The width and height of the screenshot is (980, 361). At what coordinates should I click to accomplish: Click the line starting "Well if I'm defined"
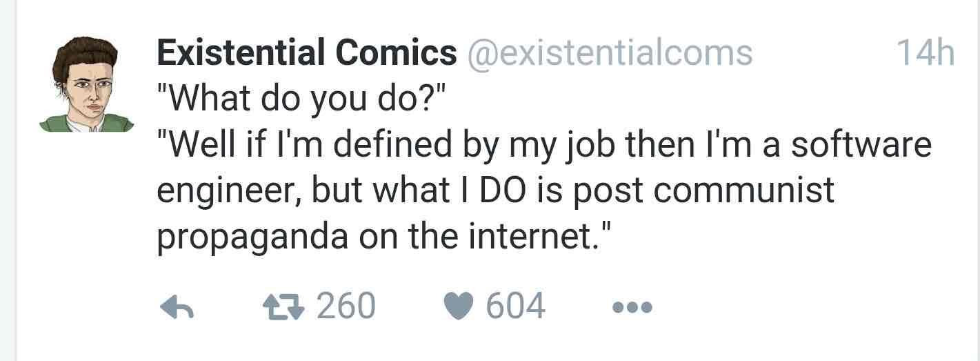point(543,146)
